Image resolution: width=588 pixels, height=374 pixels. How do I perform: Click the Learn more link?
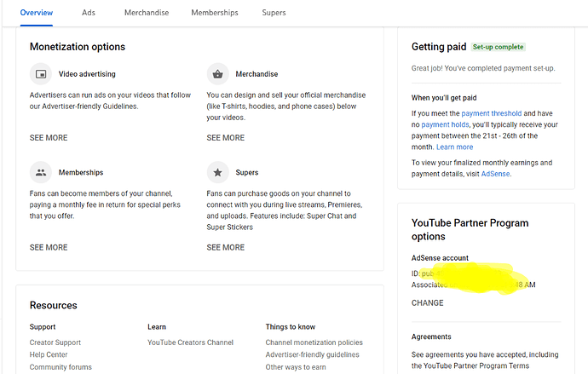click(454, 147)
